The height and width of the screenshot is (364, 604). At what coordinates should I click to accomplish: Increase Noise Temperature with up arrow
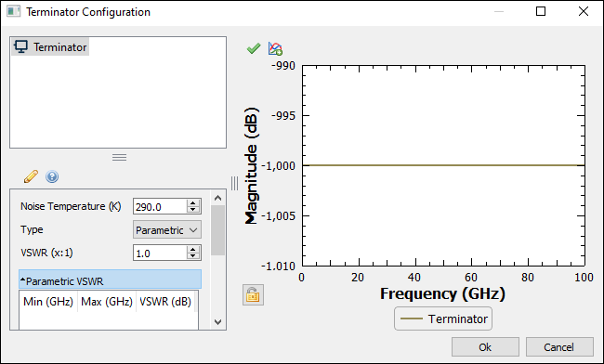click(x=193, y=202)
